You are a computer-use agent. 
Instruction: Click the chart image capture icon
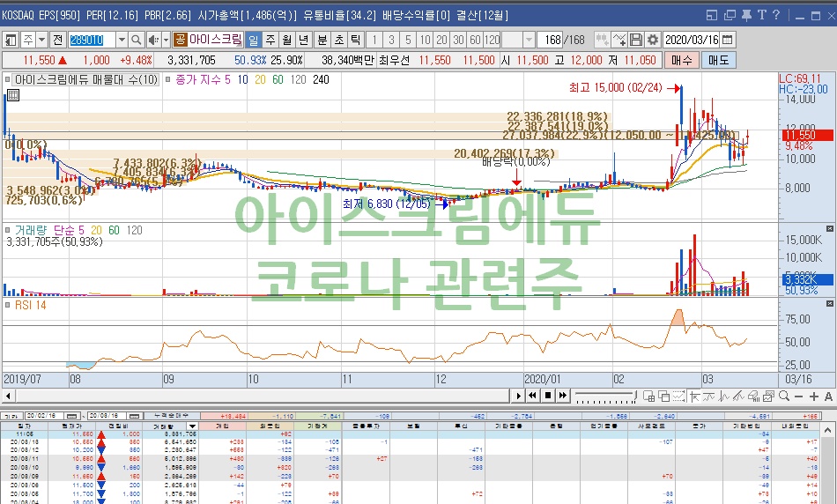point(768,396)
